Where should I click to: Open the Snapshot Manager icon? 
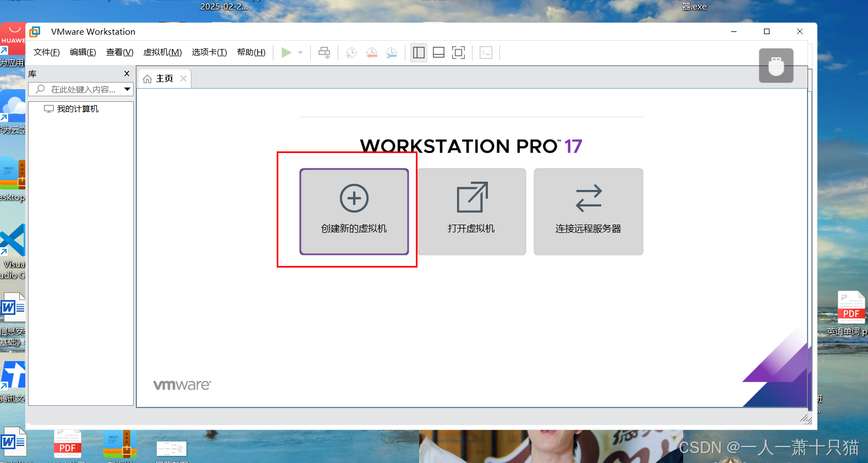[x=391, y=53]
